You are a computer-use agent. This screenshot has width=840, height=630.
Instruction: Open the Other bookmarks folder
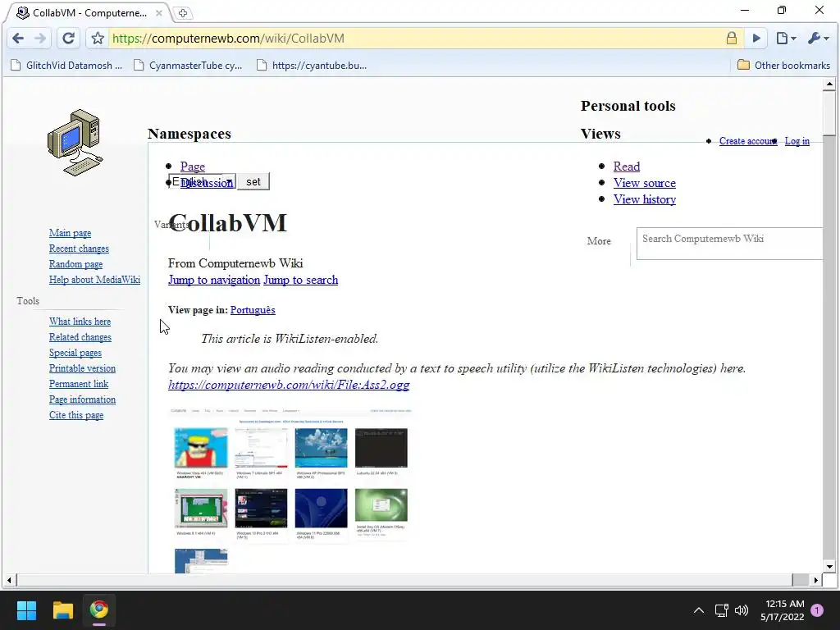pos(783,66)
